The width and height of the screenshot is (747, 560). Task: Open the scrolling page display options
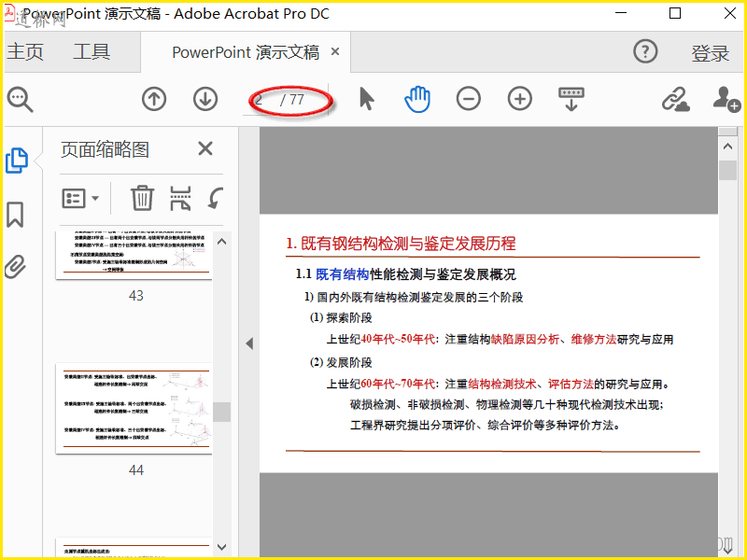tap(571, 99)
